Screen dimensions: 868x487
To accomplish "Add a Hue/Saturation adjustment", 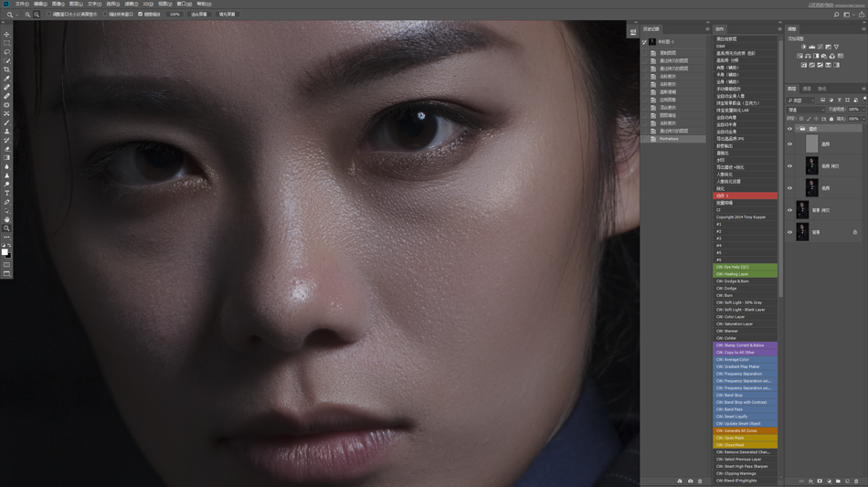I will tap(799, 56).
